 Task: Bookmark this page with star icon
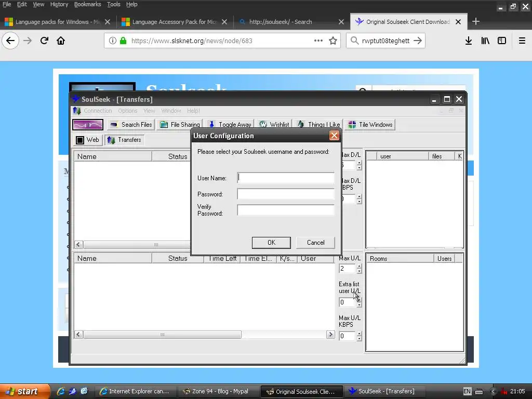pos(333,41)
